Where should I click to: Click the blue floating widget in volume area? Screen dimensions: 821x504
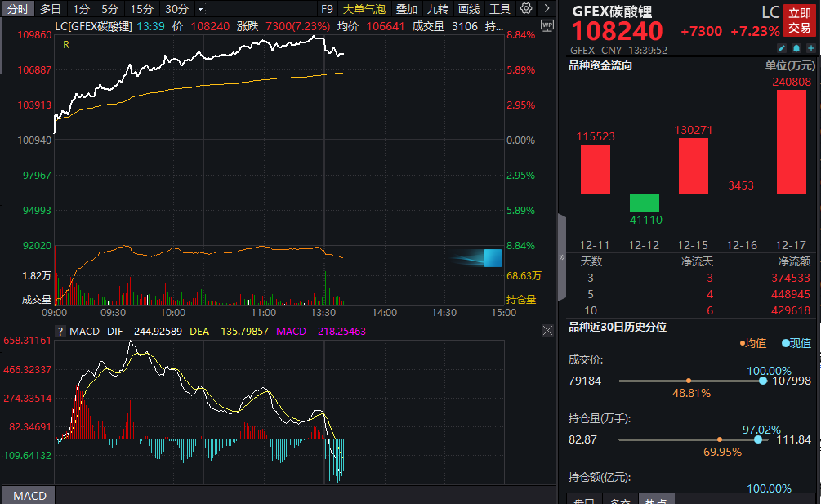492,258
